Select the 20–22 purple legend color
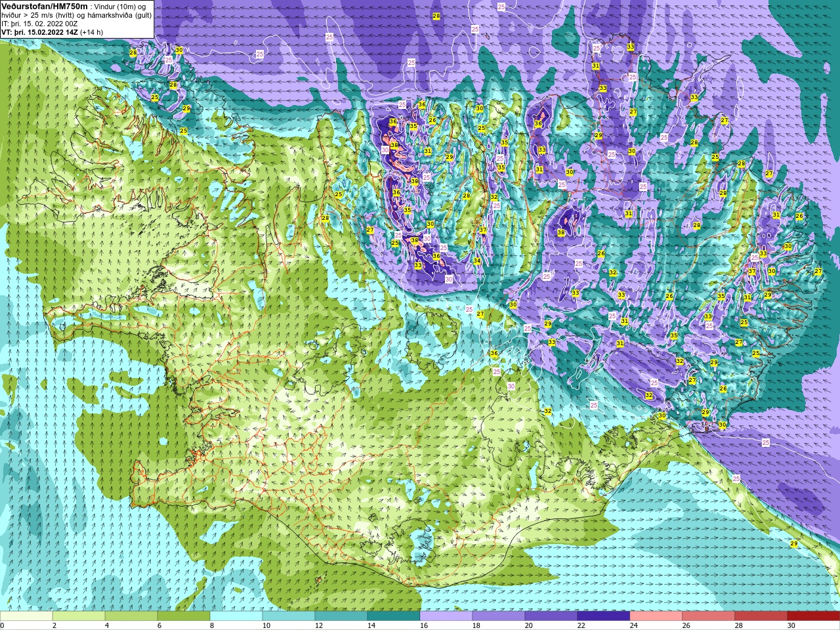The height and width of the screenshot is (630, 840). tap(551, 616)
